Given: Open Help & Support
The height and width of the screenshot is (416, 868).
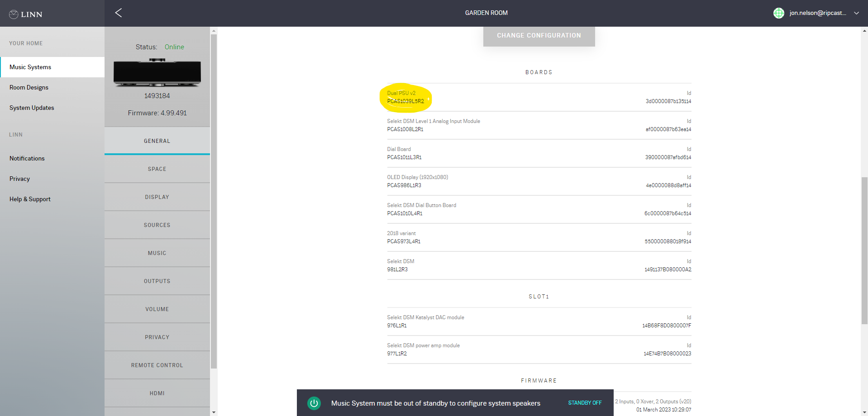Looking at the screenshot, I should tap(30, 199).
